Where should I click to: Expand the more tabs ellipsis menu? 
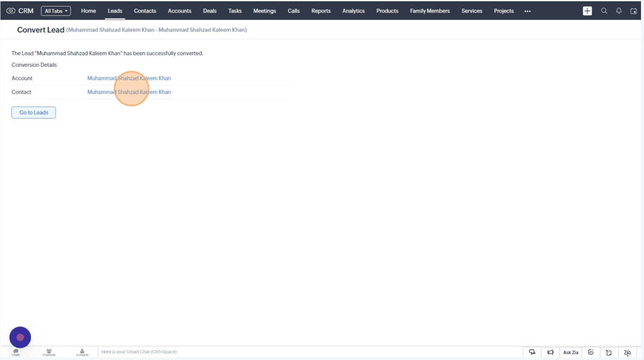[527, 11]
